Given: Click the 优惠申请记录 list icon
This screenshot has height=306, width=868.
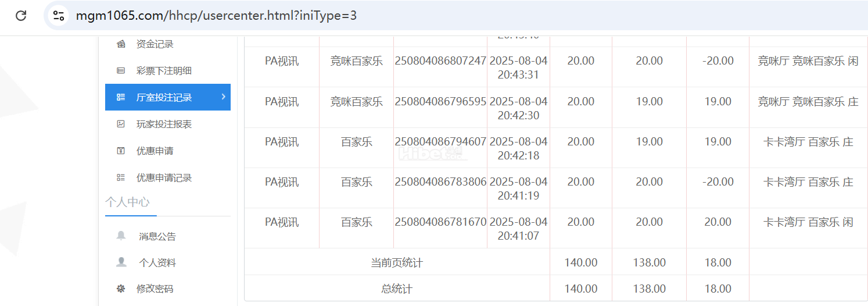Looking at the screenshot, I should (x=121, y=177).
